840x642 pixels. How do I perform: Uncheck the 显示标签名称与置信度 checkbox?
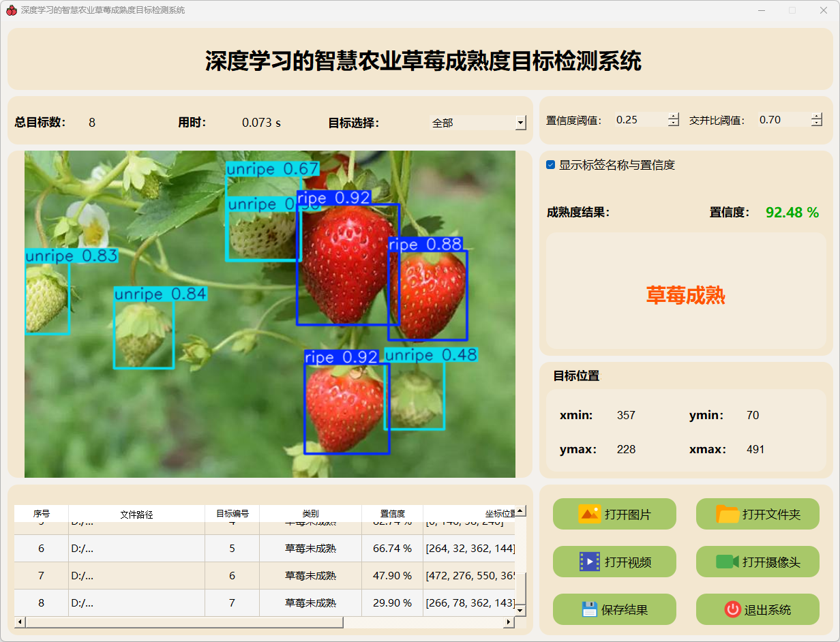(x=551, y=165)
